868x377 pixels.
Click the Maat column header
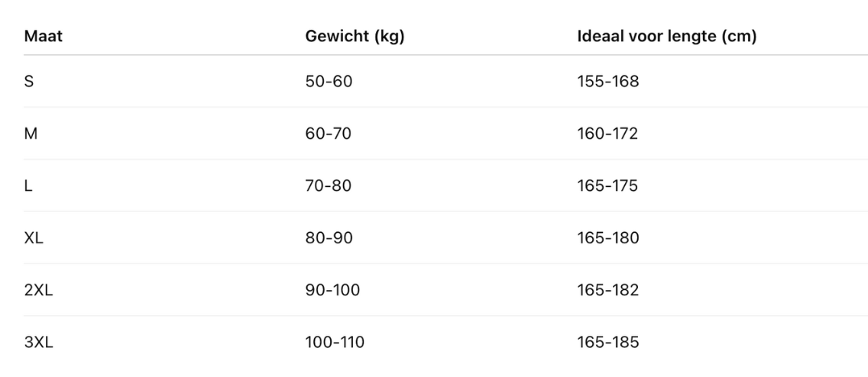click(x=43, y=37)
